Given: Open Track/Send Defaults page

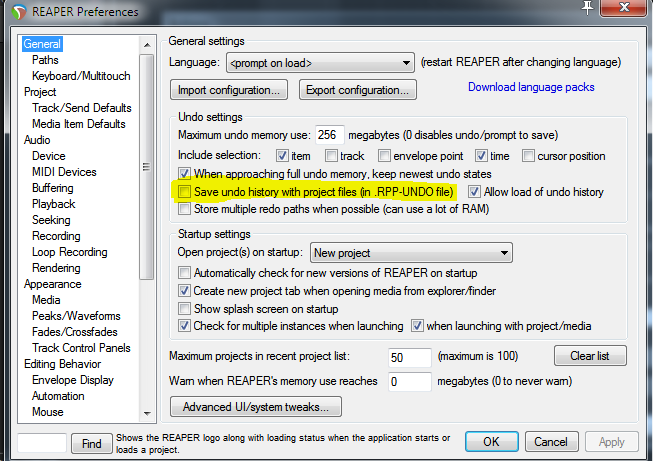Looking at the screenshot, I should pos(82,108).
